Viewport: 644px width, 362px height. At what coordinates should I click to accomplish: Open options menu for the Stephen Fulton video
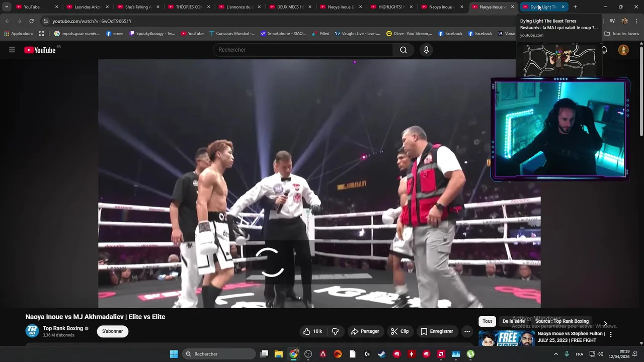(x=611, y=334)
